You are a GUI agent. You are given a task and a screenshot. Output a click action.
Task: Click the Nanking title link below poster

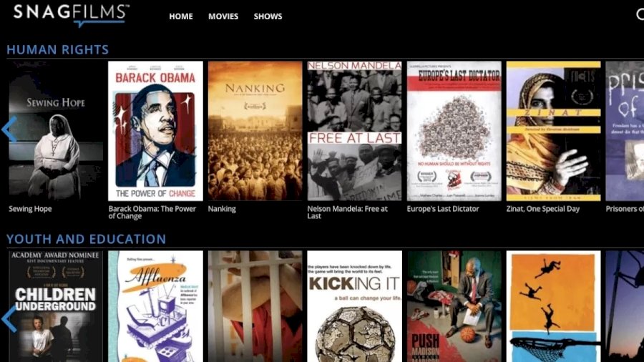click(222, 209)
